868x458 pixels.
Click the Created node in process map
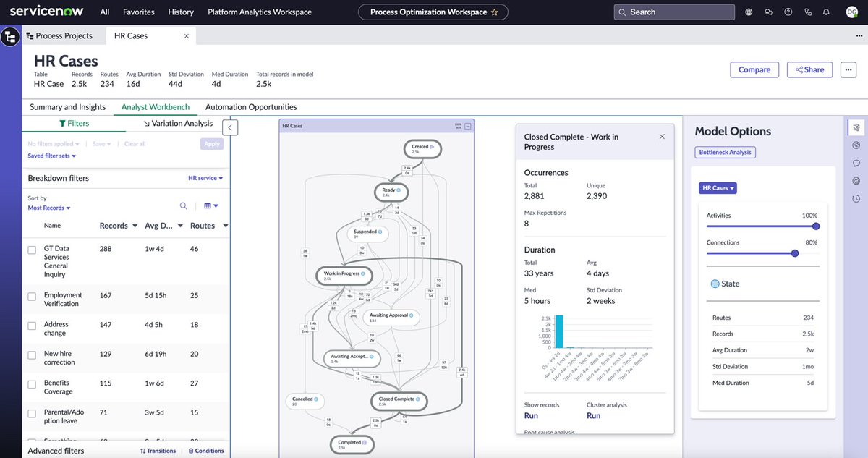tap(423, 148)
